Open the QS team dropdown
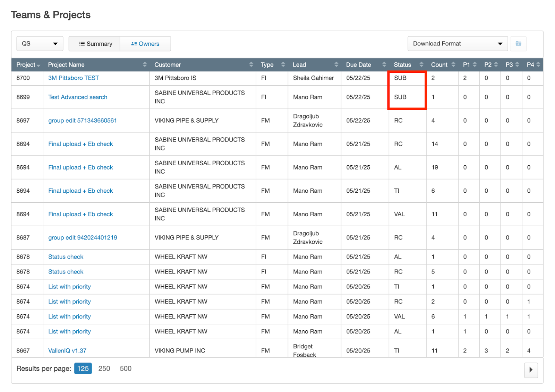Image resolution: width=555 pixels, height=392 pixels. [40, 44]
